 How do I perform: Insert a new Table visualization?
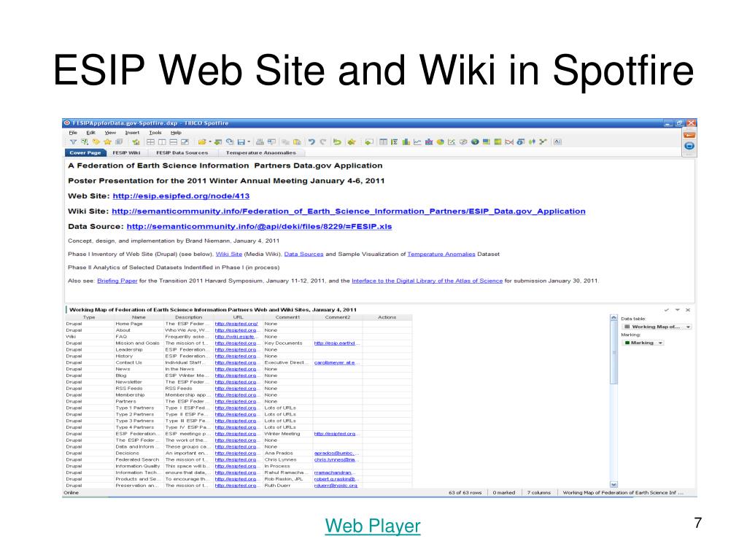pyautogui.click(x=383, y=141)
